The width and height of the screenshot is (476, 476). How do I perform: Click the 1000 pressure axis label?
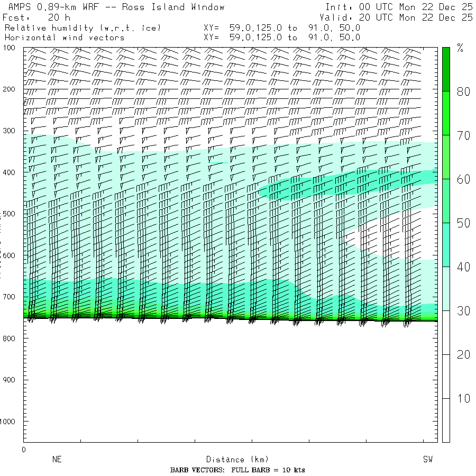click(x=7, y=422)
